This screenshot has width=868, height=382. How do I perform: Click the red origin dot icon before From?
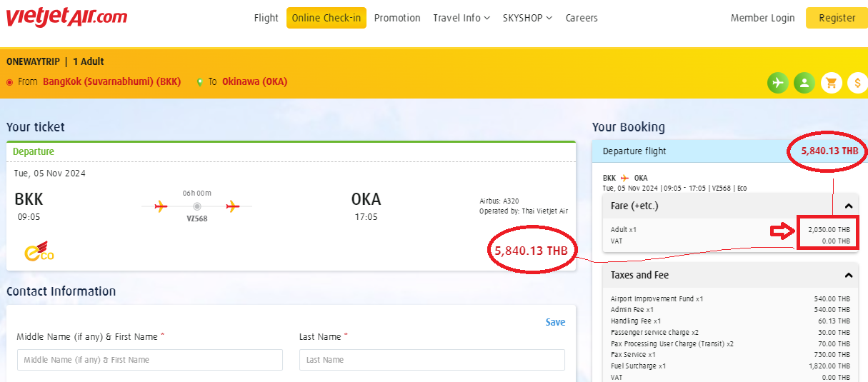tap(10, 82)
